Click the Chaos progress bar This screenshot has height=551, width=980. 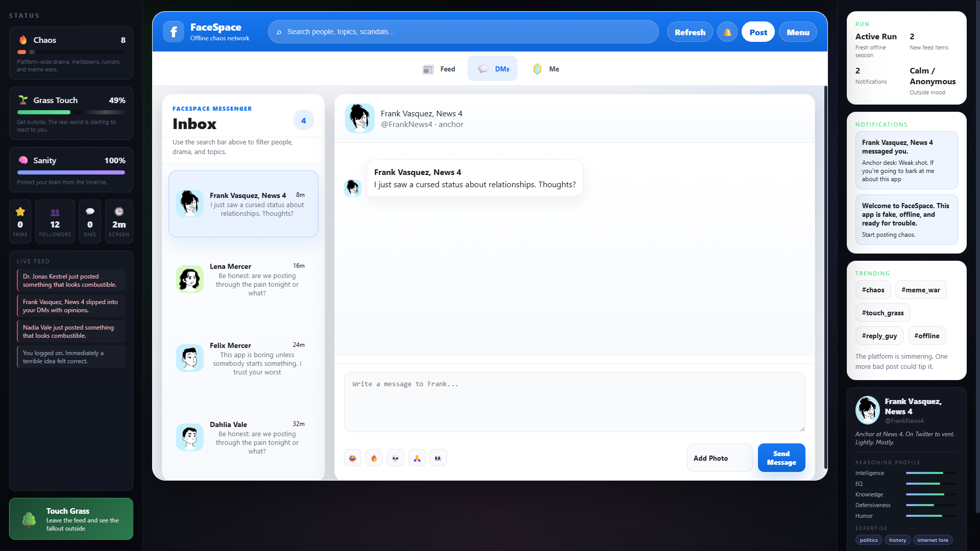(71, 52)
